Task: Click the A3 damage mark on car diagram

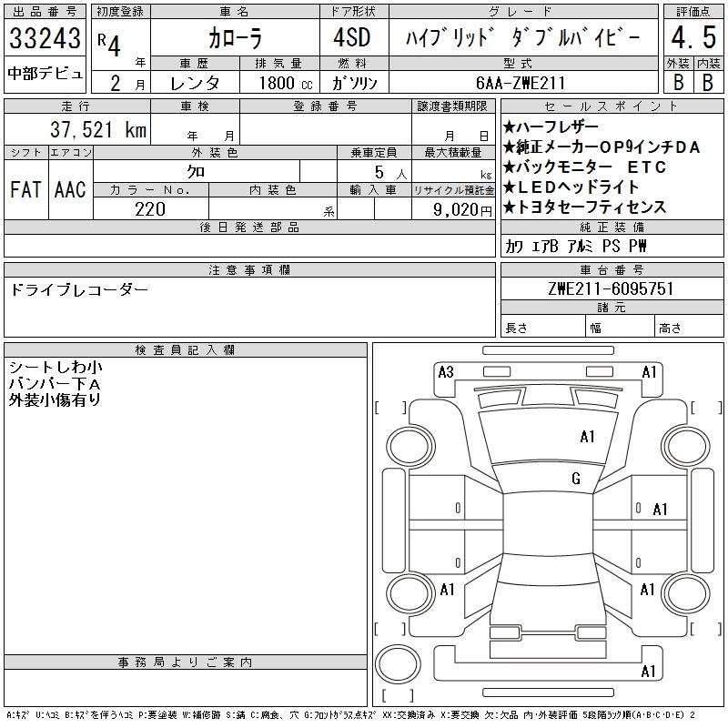Action: [446, 371]
